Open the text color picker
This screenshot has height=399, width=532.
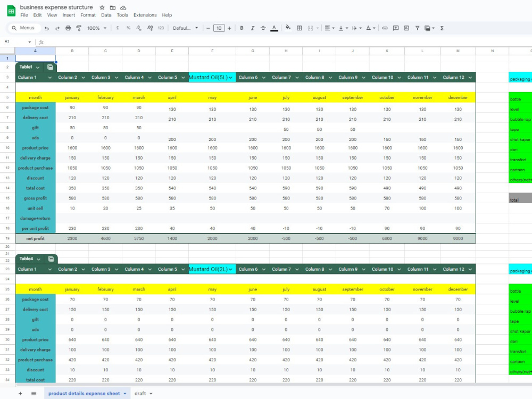point(274,28)
